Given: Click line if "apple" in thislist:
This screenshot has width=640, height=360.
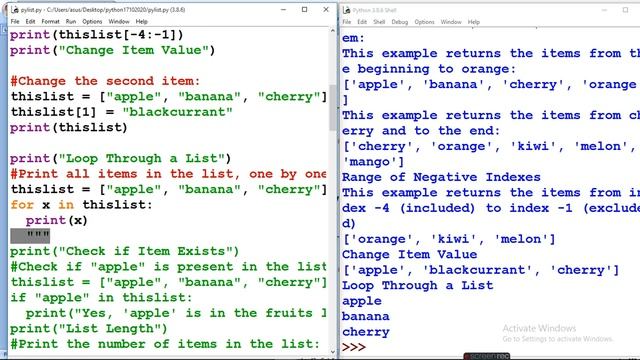Looking at the screenshot, I should pyautogui.click(x=101, y=298).
